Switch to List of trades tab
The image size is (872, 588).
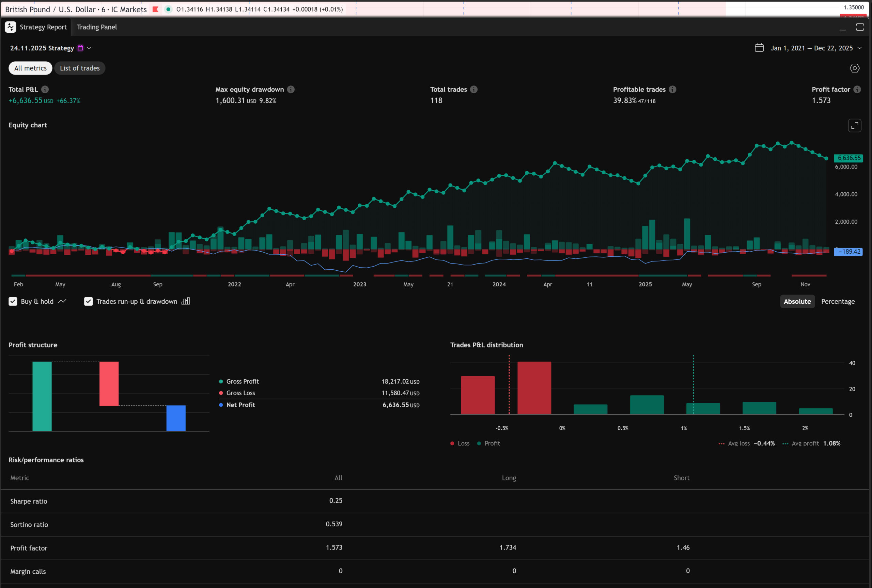(x=80, y=68)
